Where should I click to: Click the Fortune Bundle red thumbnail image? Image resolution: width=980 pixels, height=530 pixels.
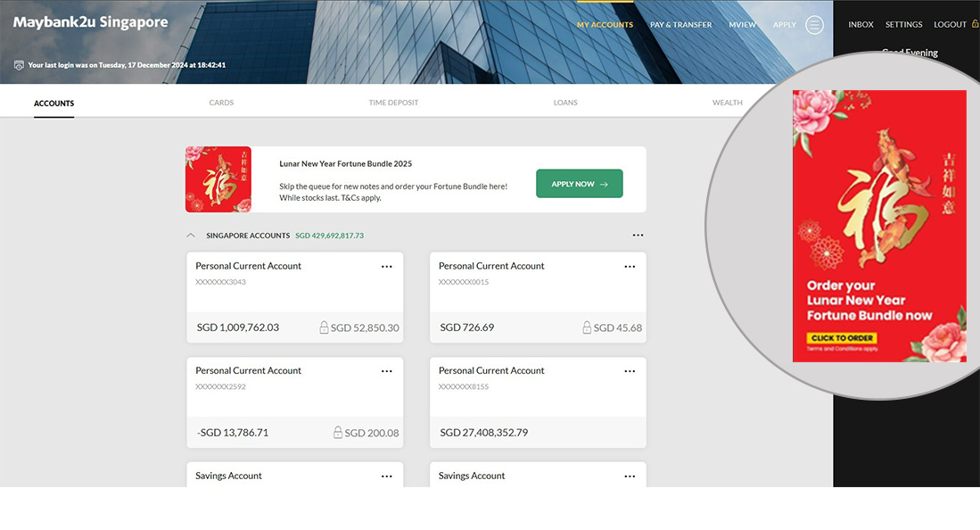click(218, 179)
